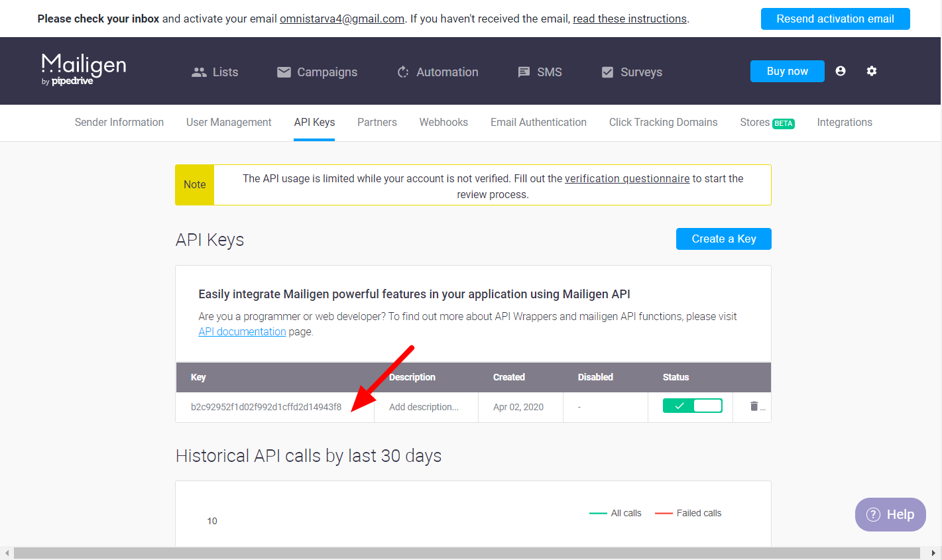Open the Stores BETA tab
The height and width of the screenshot is (560, 942).
point(767,123)
